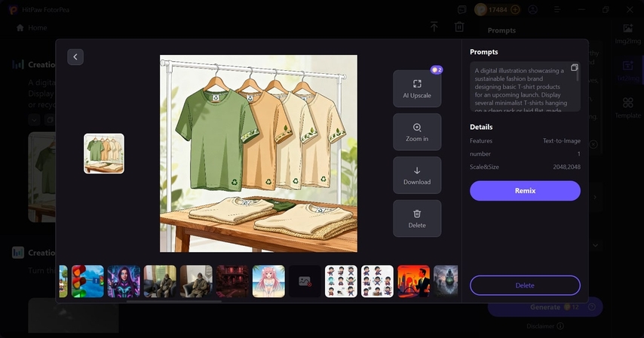The width and height of the screenshot is (644, 338).
Task: Click the Remix button
Action: pyautogui.click(x=525, y=191)
